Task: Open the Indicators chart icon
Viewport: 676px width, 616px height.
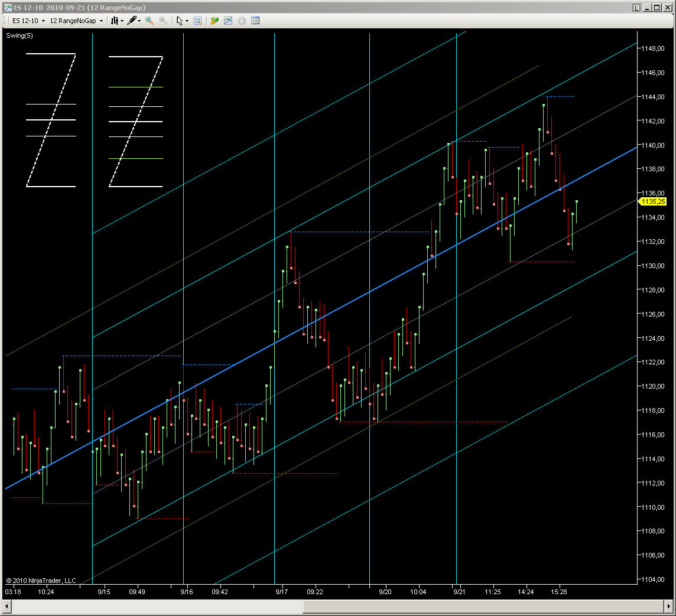Action: click(228, 21)
